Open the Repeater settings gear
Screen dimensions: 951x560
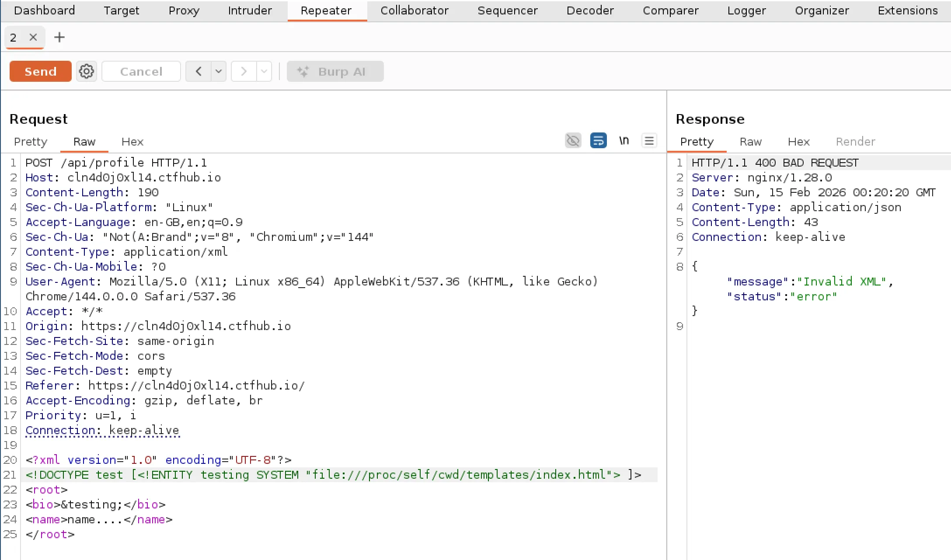[x=86, y=71]
